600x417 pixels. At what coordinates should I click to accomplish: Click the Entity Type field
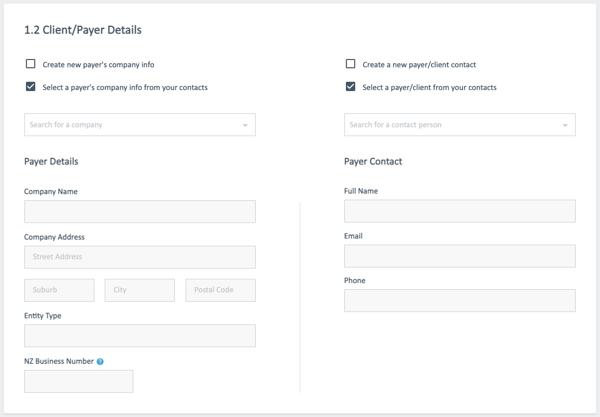(x=140, y=336)
